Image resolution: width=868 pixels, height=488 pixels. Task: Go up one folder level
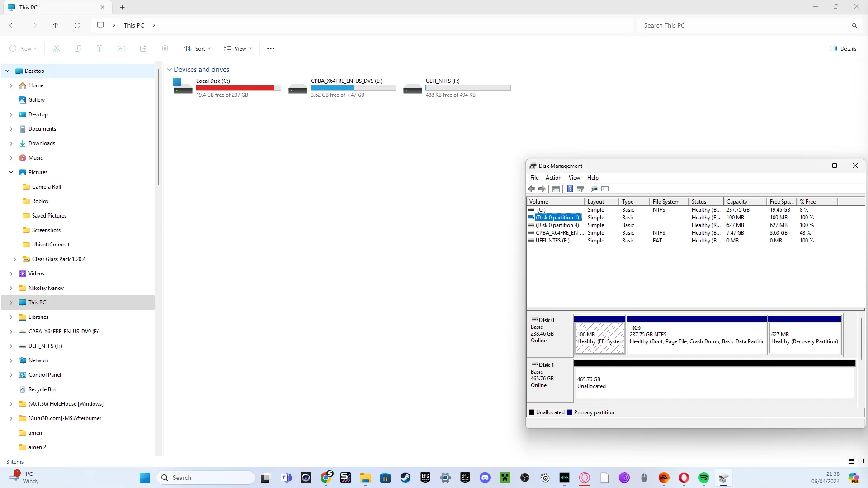[56, 25]
